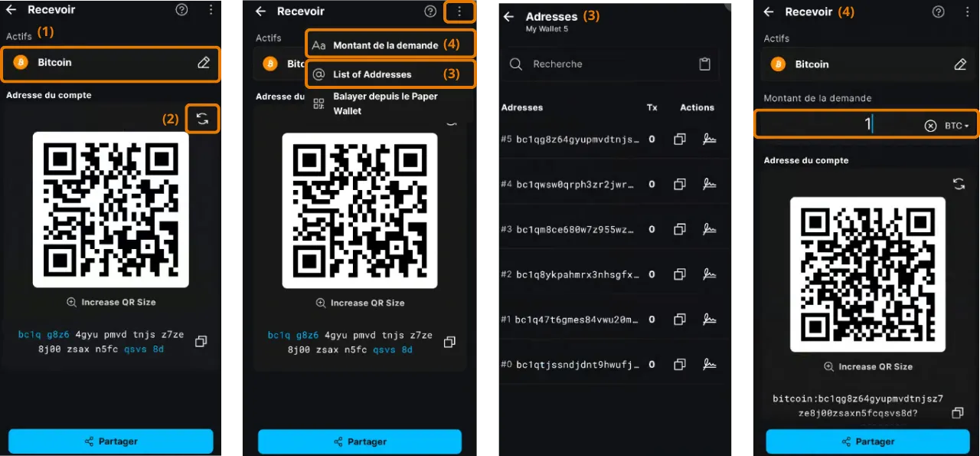Go back on the Recevoir screen with open menu

(260, 11)
